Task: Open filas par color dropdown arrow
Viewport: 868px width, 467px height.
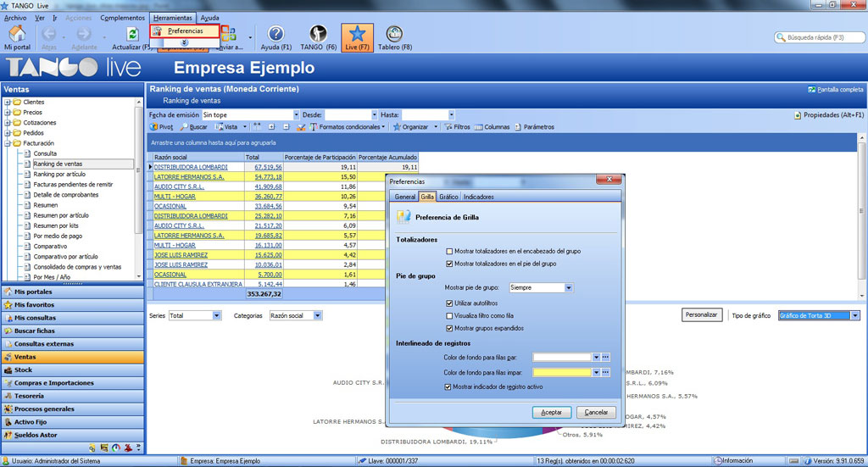Action: 596,358
